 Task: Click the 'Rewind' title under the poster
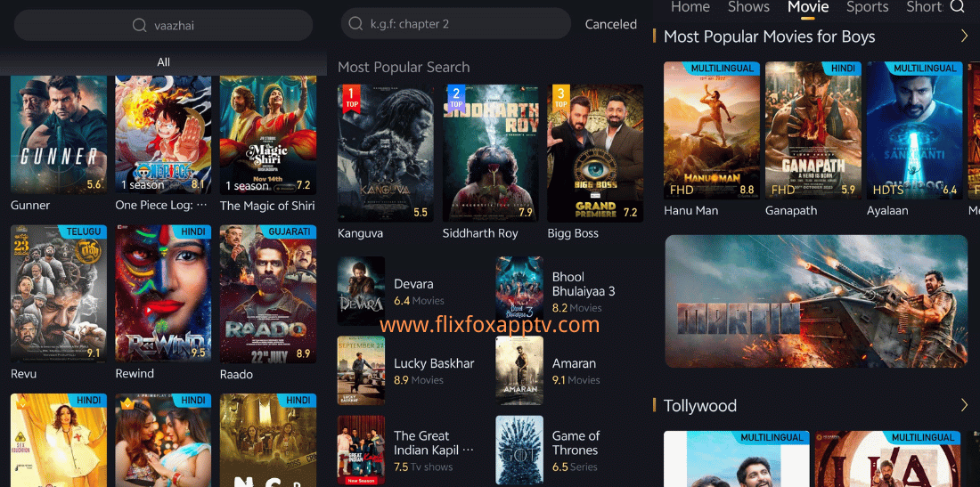point(135,373)
